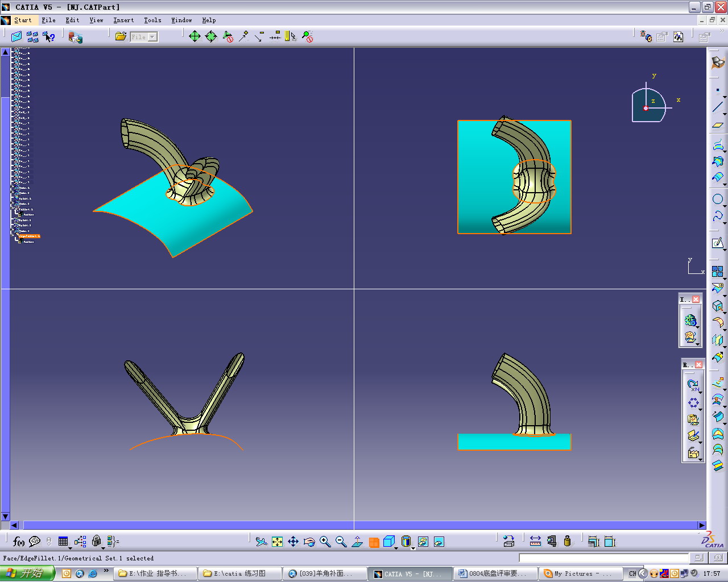This screenshot has height=582, width=728.
Task: Click the workbench icon atop right toolbar
Action: pyautogui.click(x=718, y=62)
